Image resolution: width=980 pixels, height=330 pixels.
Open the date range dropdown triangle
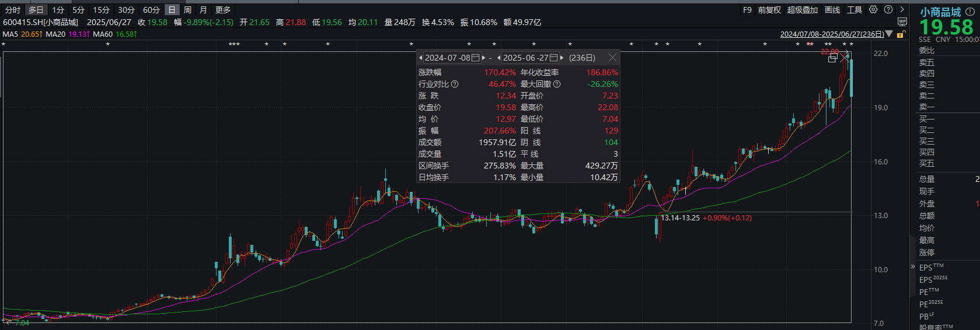click(890, 34)
